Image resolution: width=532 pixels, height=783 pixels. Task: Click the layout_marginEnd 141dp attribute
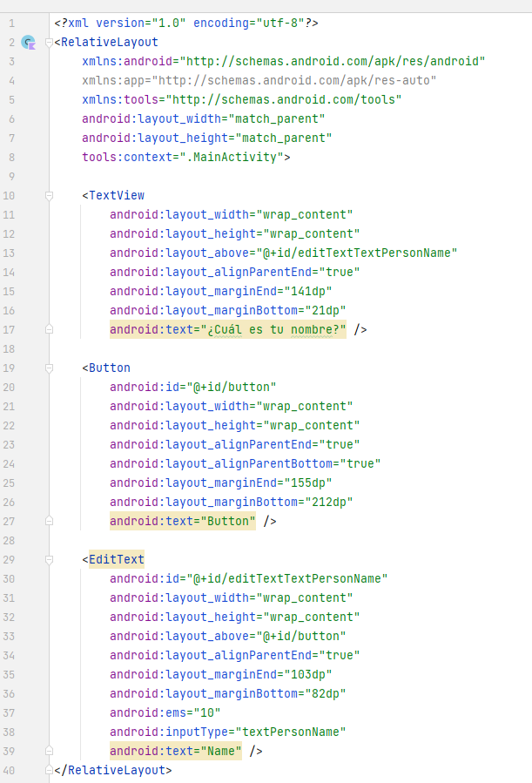pos(220,291)
